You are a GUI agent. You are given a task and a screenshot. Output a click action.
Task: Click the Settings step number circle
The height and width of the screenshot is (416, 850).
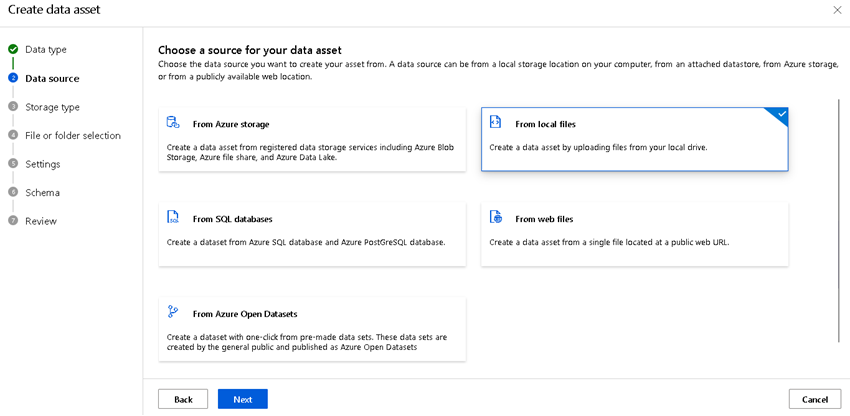click(x=13, y=164)
